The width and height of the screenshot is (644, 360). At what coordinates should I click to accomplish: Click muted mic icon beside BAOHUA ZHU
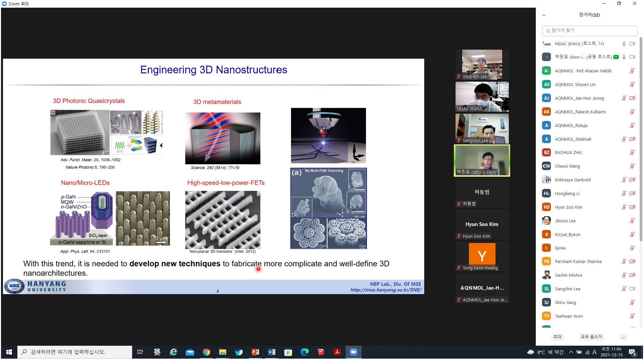632,152
